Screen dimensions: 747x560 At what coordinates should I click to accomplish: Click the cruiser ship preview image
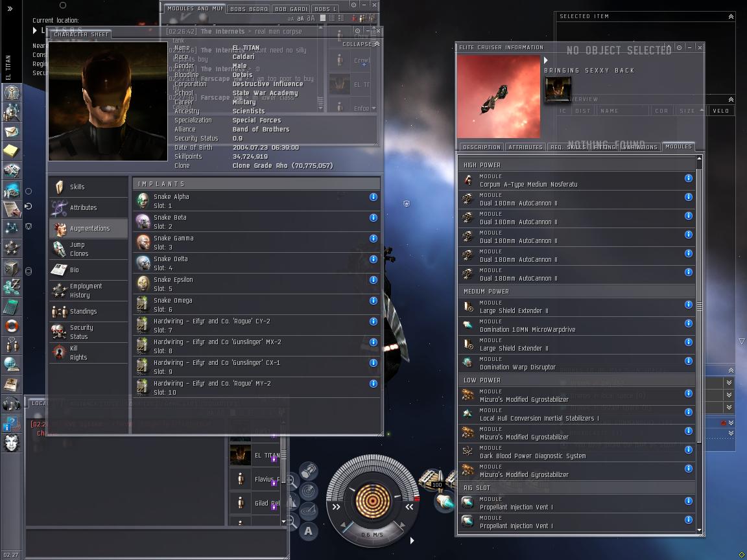click(498, 96)
